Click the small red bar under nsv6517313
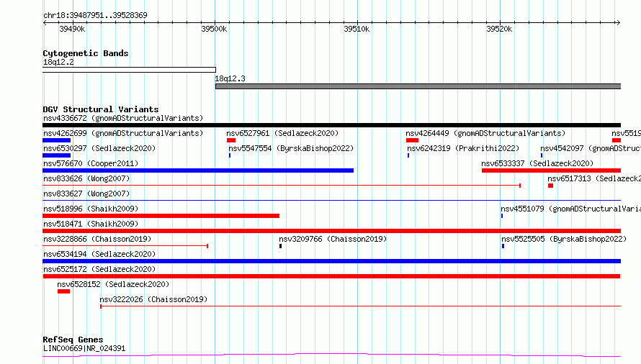Screen dimensions: 641x364 coord(551,186)
